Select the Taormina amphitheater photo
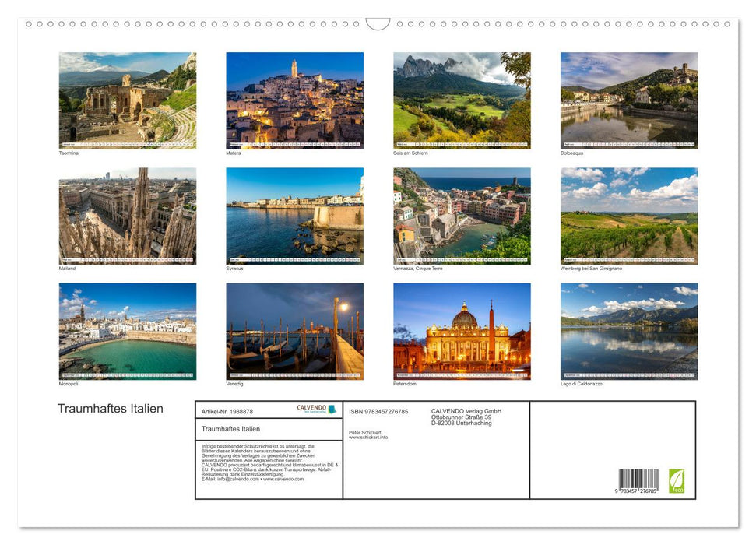Image resolution: width=756 pixels, height=545 pixels. click(x=127, y=101)
